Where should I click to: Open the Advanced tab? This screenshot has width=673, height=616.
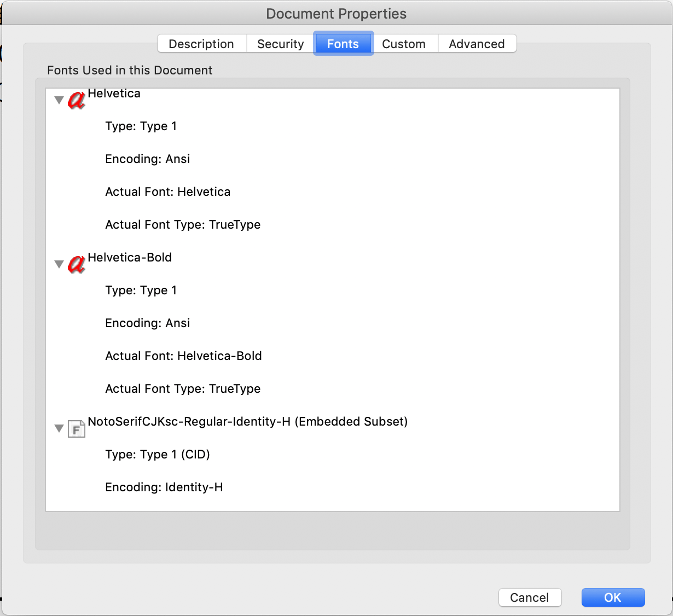(477, 44)
